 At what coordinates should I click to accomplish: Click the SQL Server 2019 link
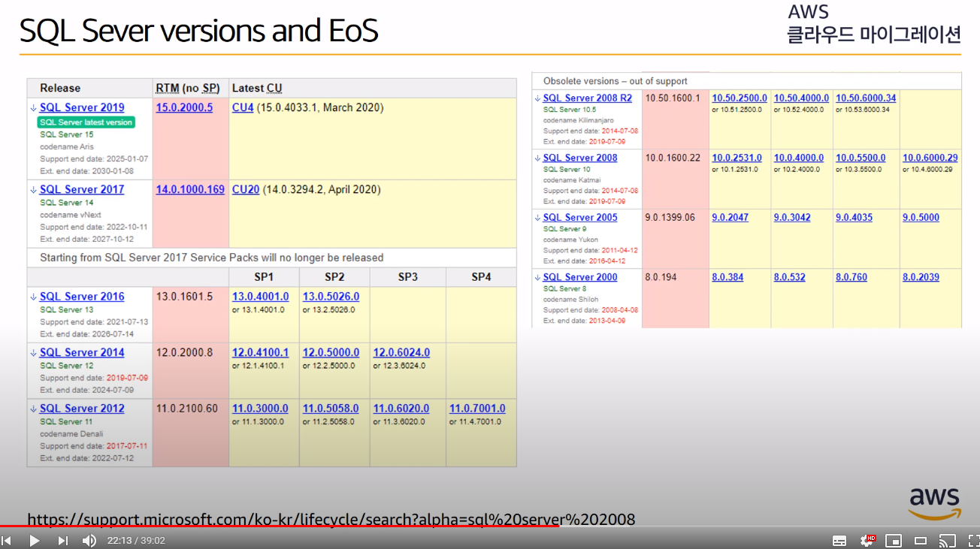82,107
